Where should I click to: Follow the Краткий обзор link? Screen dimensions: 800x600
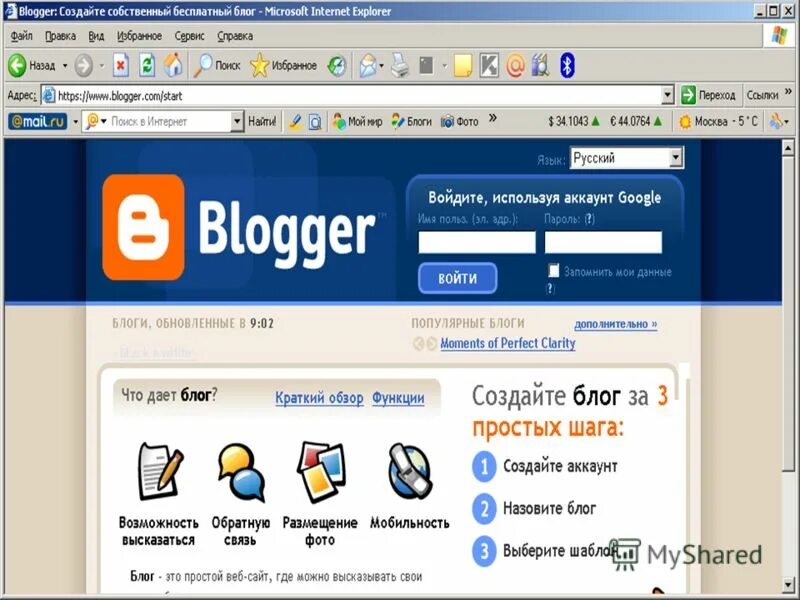coord(319,398)
